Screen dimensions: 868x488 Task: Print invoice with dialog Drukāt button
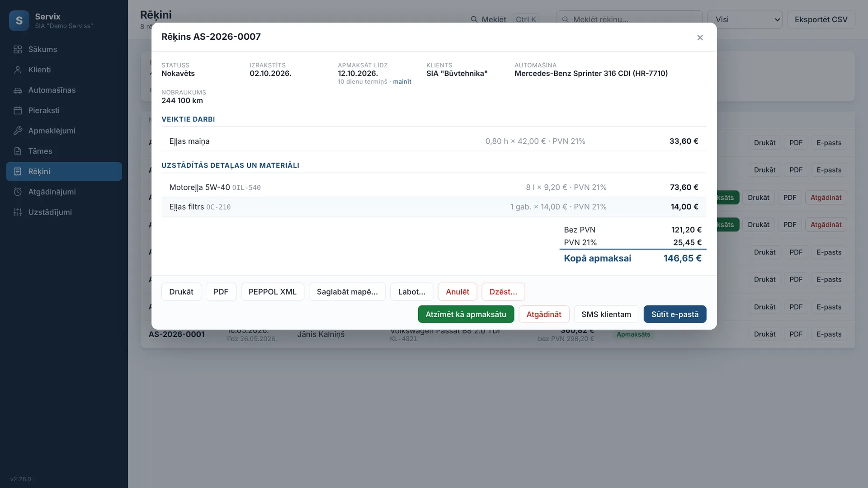[181, 292]
